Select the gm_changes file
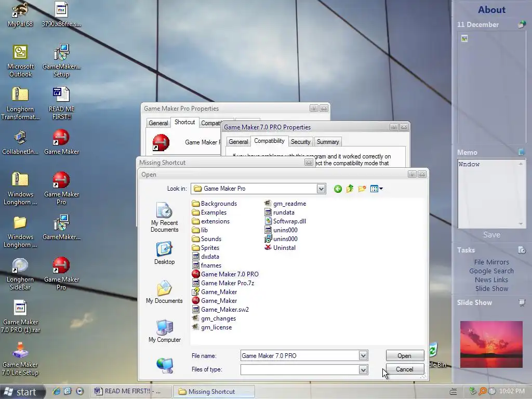The width and height of the screenshot is (532, 399). click(x=214, y=318)
